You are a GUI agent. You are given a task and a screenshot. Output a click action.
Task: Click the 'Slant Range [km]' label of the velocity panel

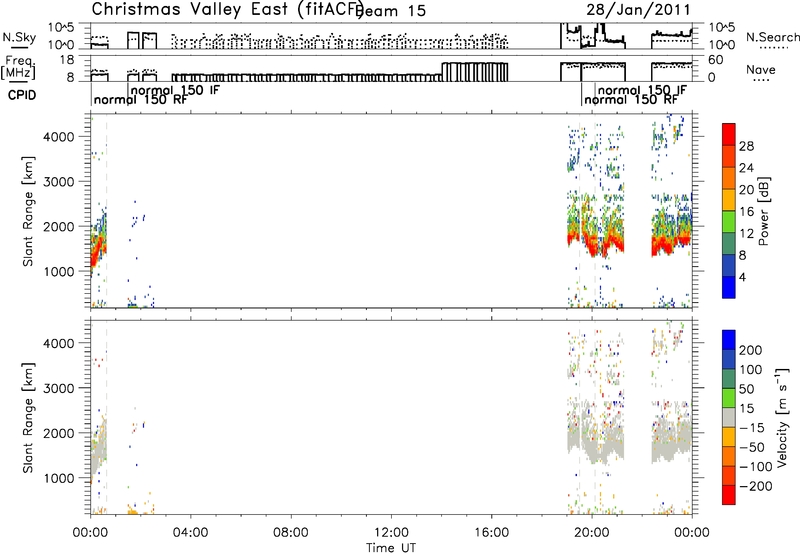click(28, 417)
